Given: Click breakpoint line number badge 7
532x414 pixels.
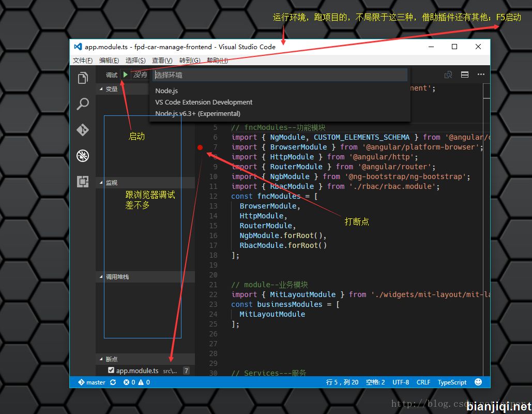Looking at the screenshot, I should click(186, 371).
